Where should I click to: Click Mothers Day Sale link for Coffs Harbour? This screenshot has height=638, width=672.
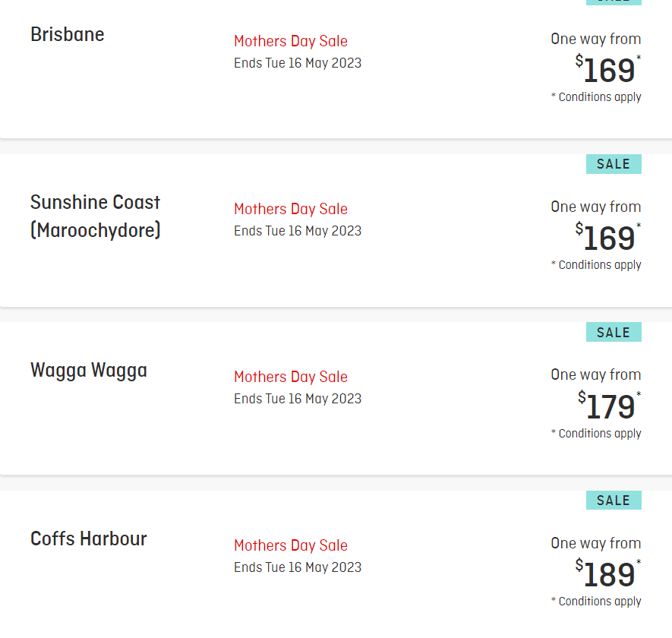(291, 545)
